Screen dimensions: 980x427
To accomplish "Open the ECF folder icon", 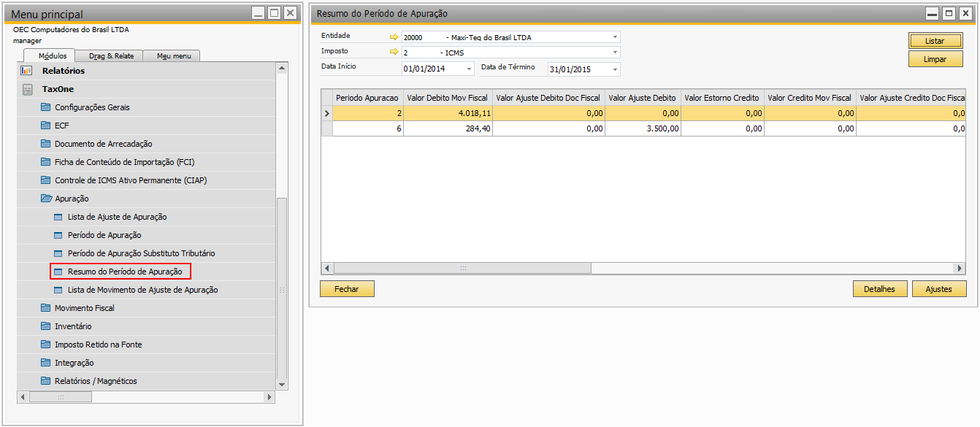I will [46, 126].
